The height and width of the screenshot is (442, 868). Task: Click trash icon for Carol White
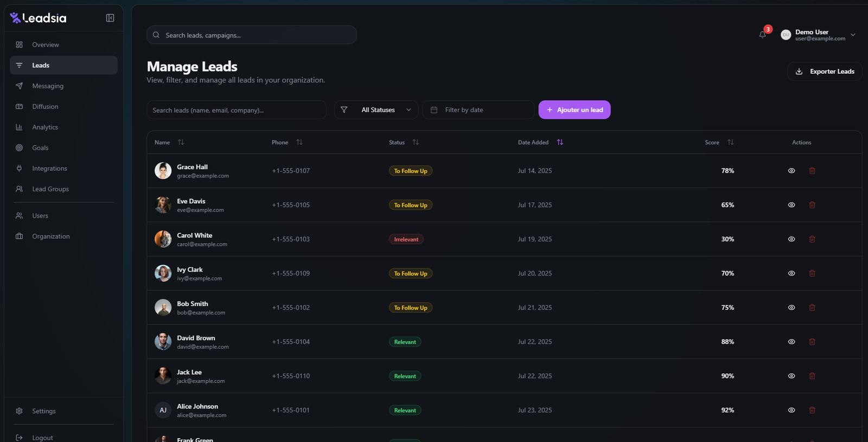(x=812, y=239)
